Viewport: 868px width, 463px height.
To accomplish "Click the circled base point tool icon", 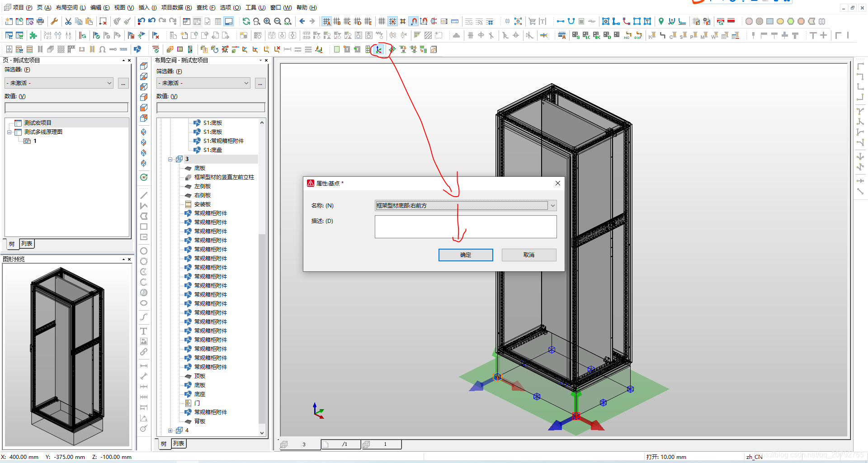I will (378, 49).
